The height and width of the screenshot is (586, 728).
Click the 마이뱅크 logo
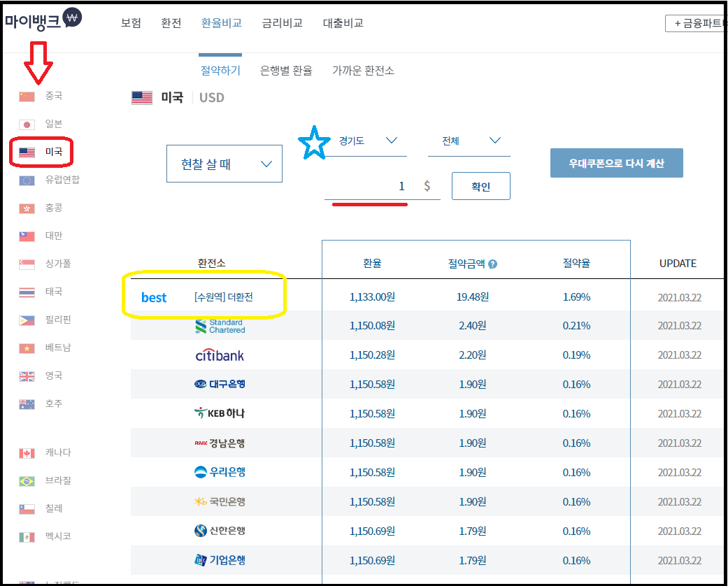tap(43, 20)
